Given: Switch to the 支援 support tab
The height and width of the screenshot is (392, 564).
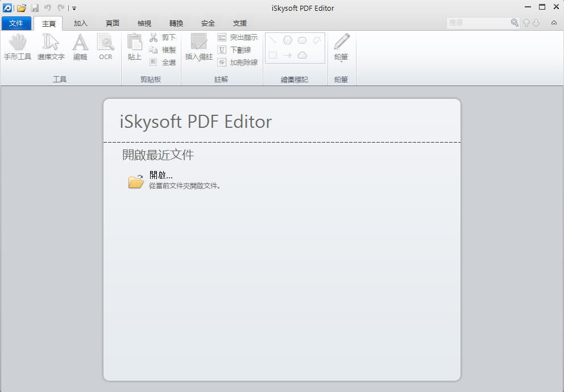Looking at the screenshot, I should [x=240, y=23].
